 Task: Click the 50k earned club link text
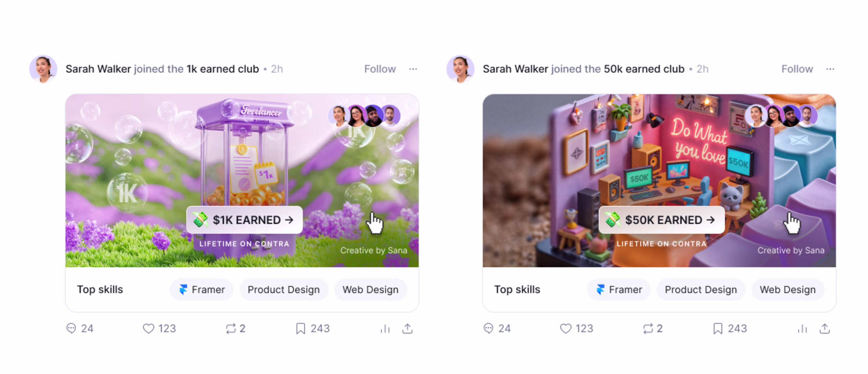[644, 69]
